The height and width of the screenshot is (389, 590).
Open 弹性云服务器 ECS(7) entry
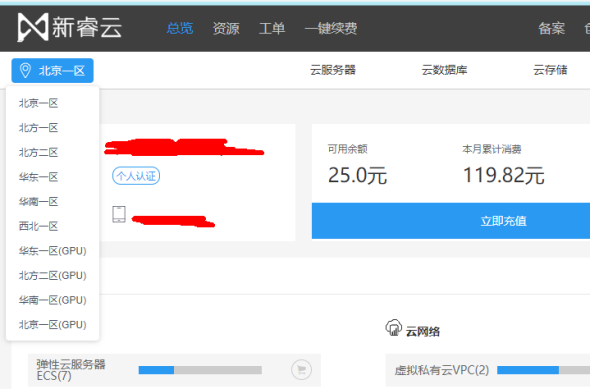click(71, 370)
